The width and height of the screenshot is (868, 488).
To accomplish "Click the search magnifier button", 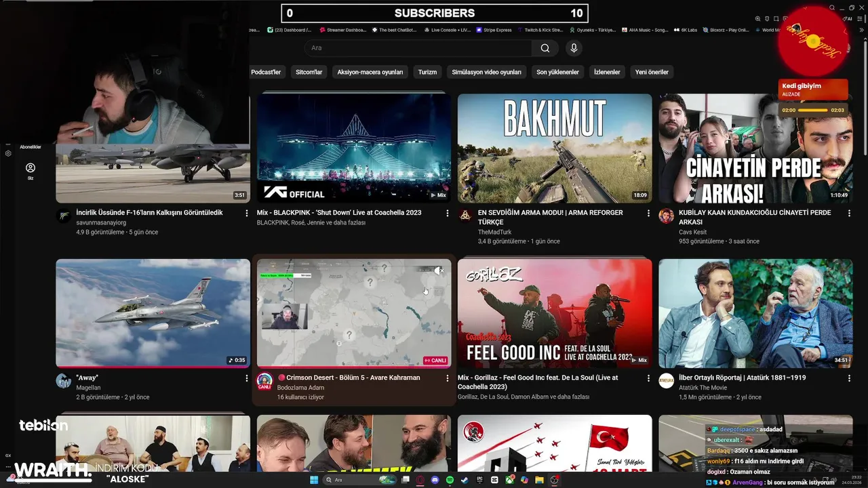I will pos(545,48).
